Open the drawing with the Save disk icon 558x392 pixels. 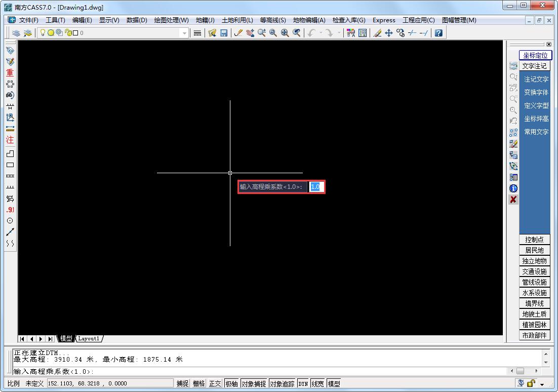tap(224, 32)
